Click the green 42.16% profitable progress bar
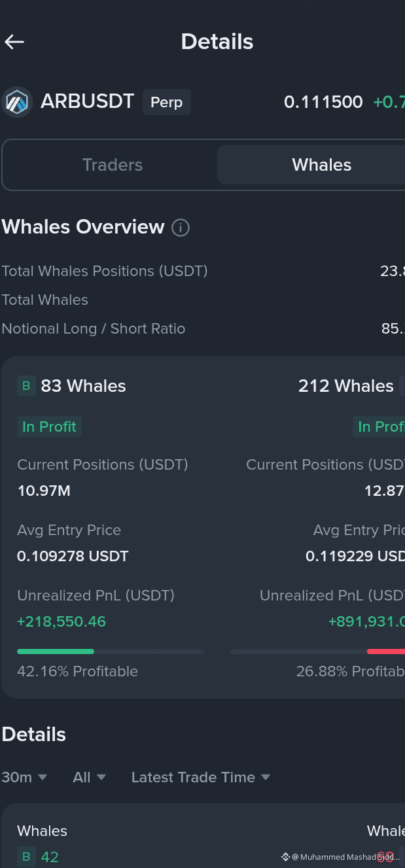Screen dimensions: 405x868 click(56, 651)
